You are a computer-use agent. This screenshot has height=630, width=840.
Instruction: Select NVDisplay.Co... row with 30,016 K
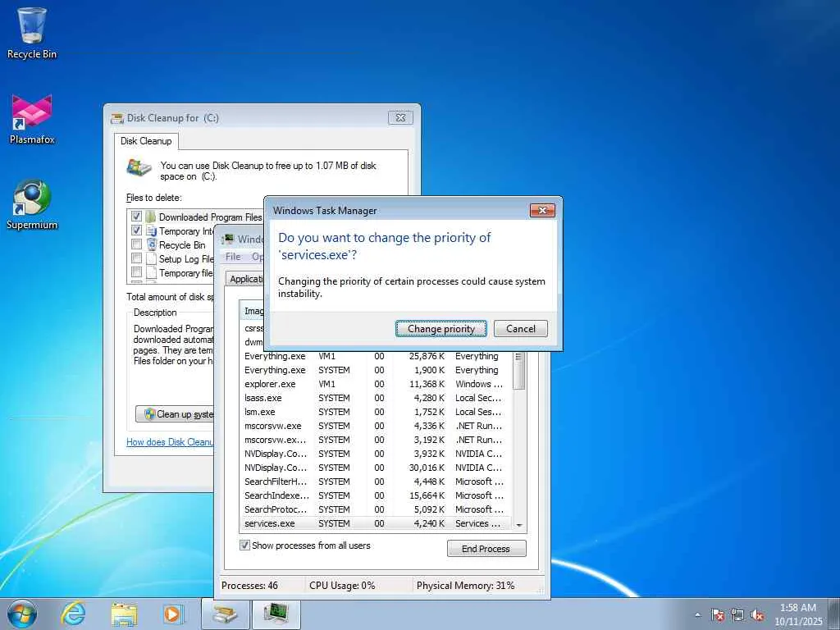tap(376, 468)
